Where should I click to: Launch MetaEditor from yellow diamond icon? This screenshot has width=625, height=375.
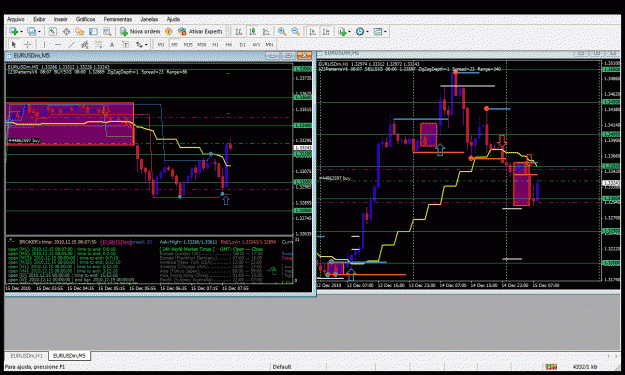click(169, 31)
